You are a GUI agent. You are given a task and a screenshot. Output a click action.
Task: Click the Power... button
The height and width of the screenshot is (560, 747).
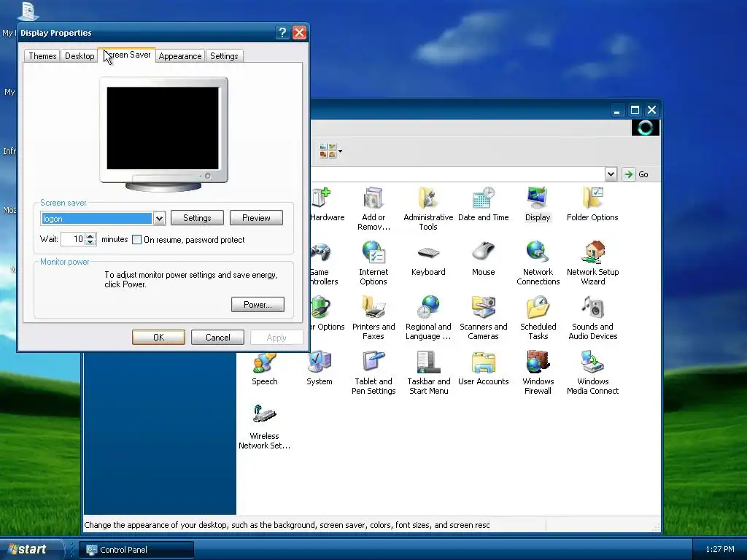(258, 305)
